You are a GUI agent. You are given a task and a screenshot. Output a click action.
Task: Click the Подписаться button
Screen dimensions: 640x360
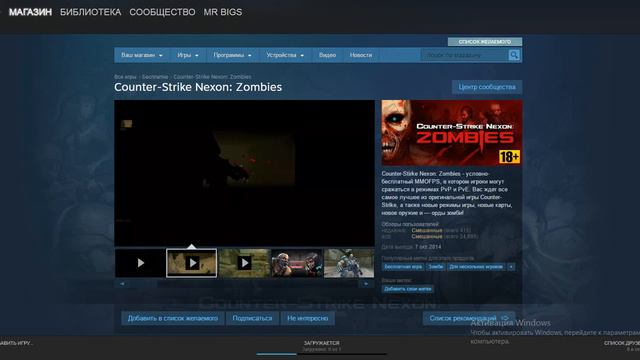click(252, 318)
